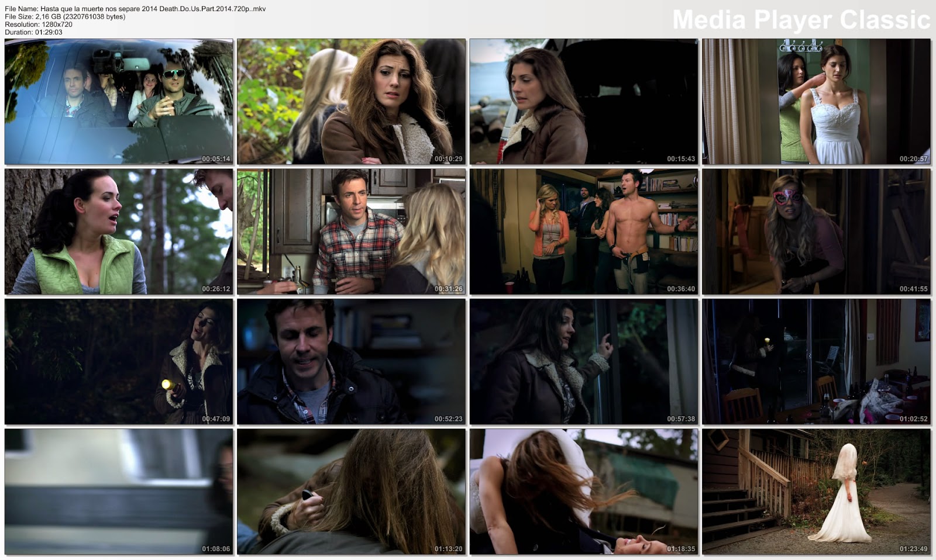Open the thumbnail stamped 00:20:57
This screenshot has height=560, width=936.
coord(816,102)
